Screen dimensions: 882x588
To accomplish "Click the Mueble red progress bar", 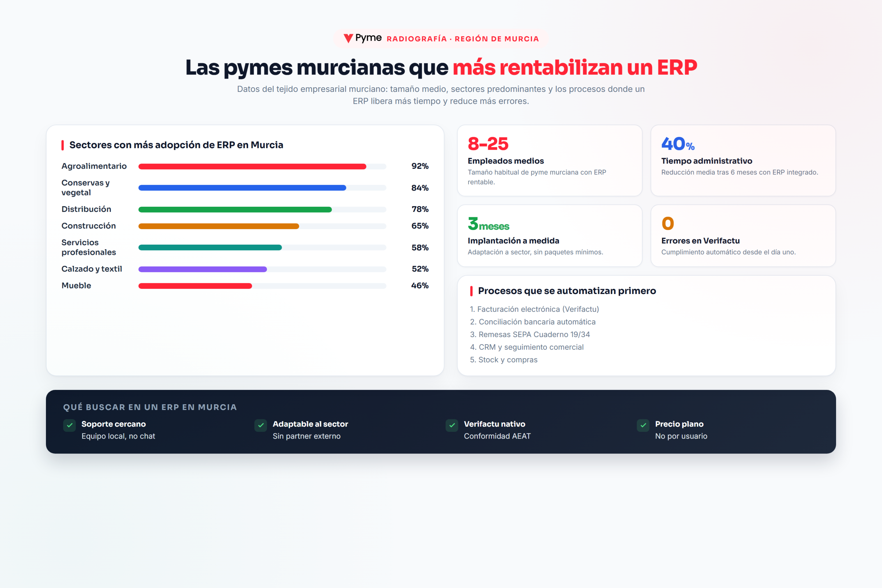I will point(195,286).
